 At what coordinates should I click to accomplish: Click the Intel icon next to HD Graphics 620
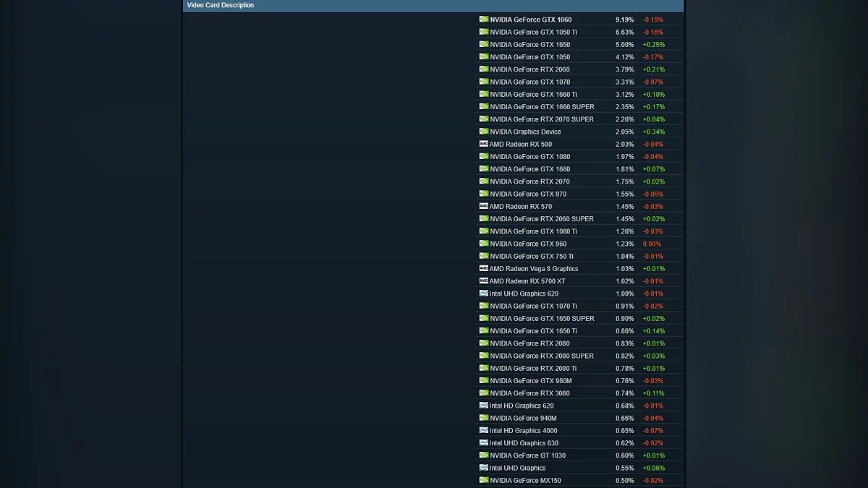pyautogui.click(x=483, y=406)
